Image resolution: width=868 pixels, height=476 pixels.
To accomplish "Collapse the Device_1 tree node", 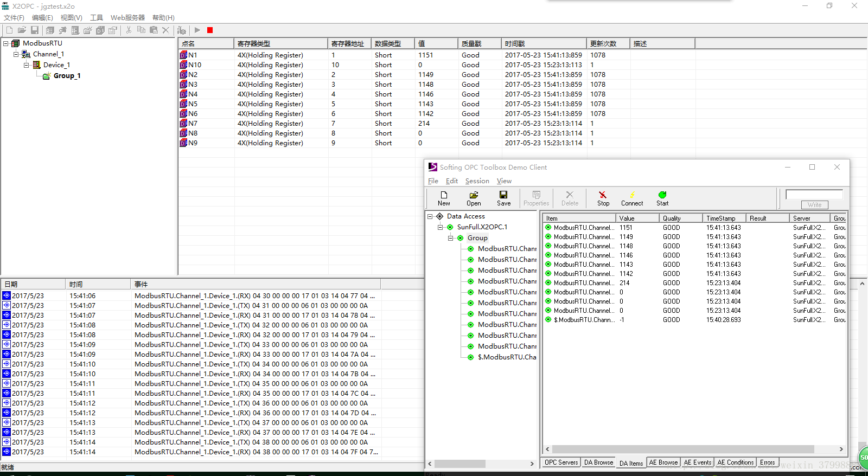I will coord(27,65).
